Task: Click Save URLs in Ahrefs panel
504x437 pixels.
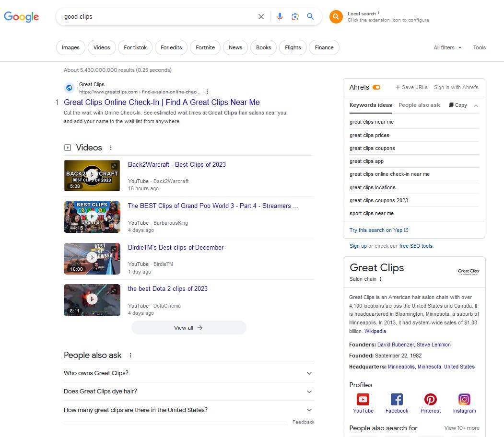Action: coord(411,87)
